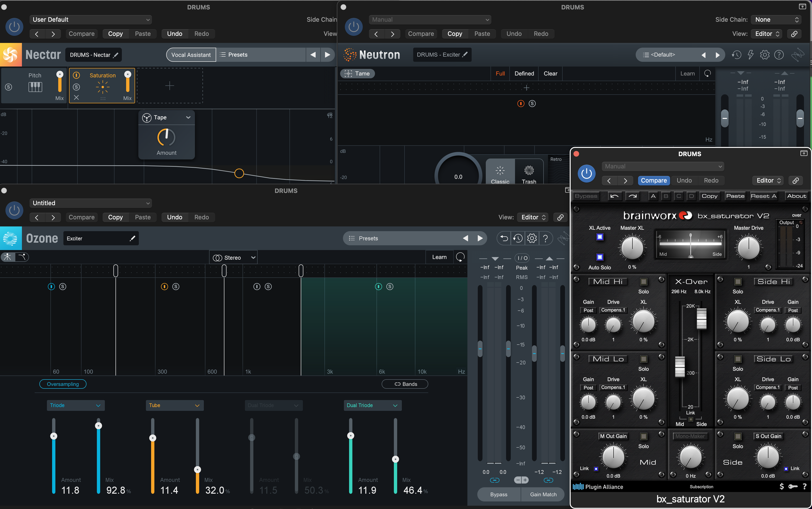
Task: Click Bands button in Ozone
Action: [405, 384]
